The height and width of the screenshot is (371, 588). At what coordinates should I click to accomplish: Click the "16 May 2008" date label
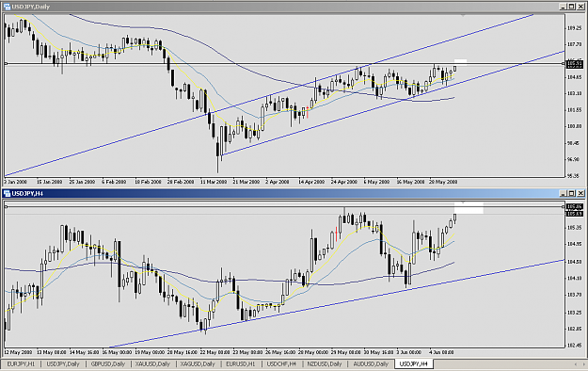pos(410,182)
